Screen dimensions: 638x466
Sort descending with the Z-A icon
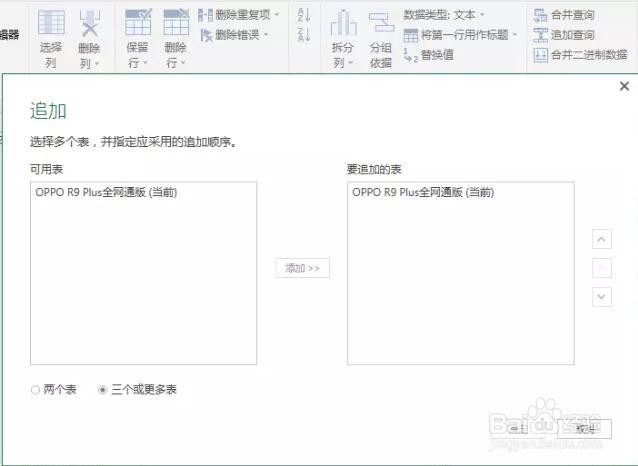tap(304, 35)
